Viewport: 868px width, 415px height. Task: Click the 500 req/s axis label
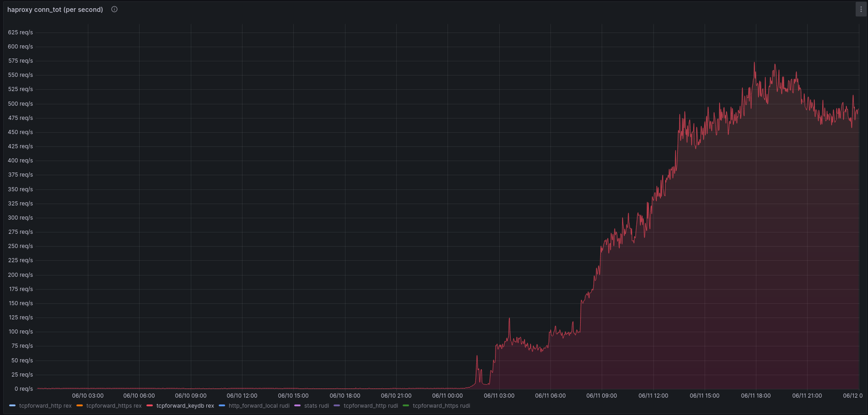tap(21, 104)
